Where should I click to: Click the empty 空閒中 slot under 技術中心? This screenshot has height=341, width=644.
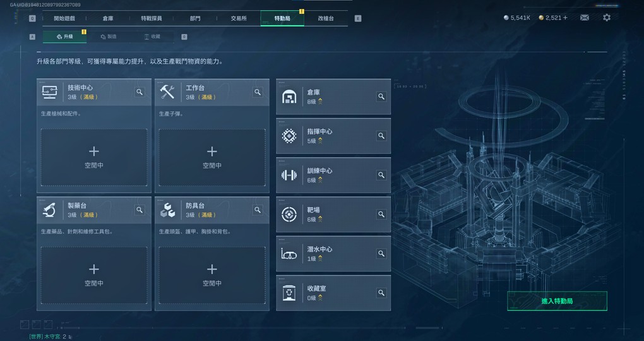click(94, 157)
